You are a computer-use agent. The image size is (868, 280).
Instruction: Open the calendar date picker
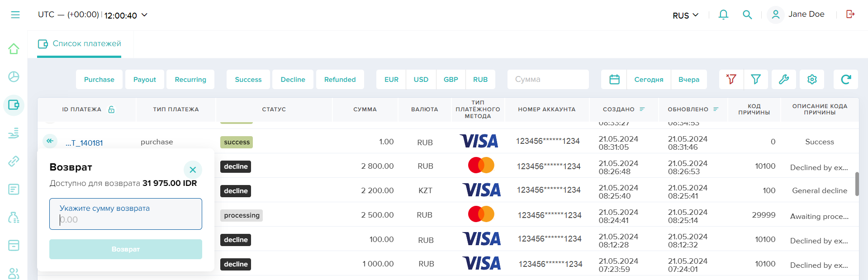(614, 80)
